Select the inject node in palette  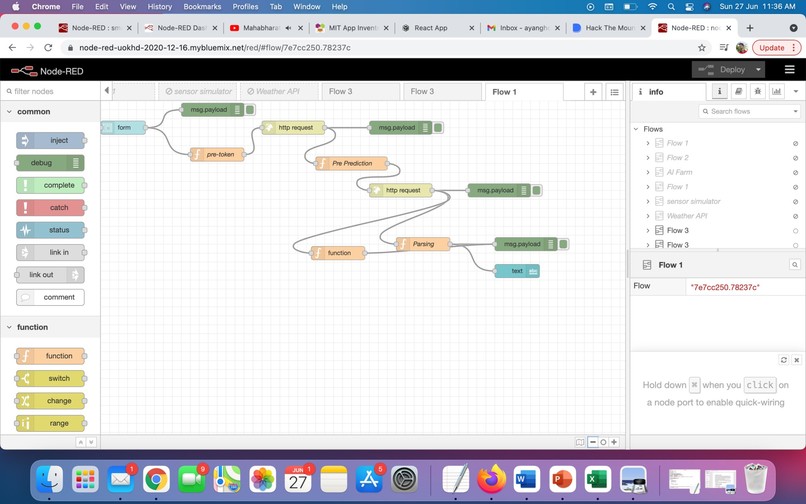pos(50,140)
